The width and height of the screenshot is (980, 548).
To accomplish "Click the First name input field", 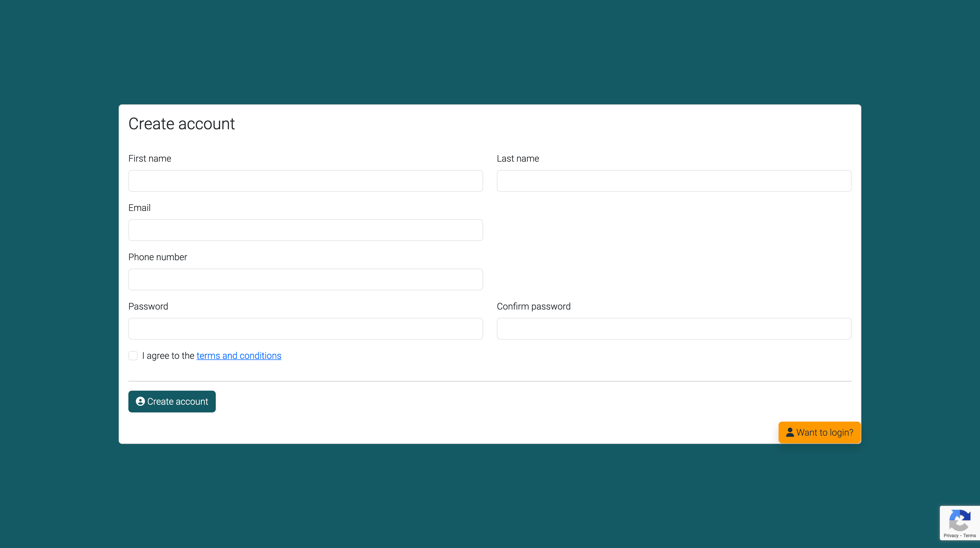I will tap(305, 181).
